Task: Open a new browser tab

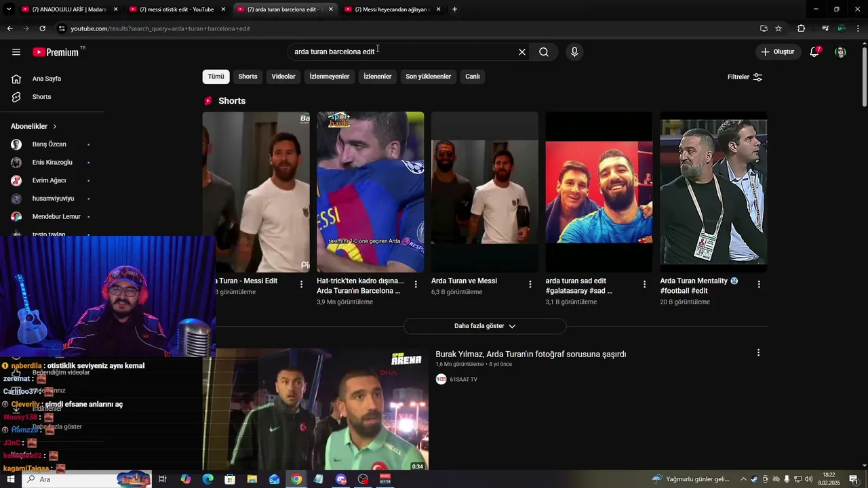Action: [454, 9]
